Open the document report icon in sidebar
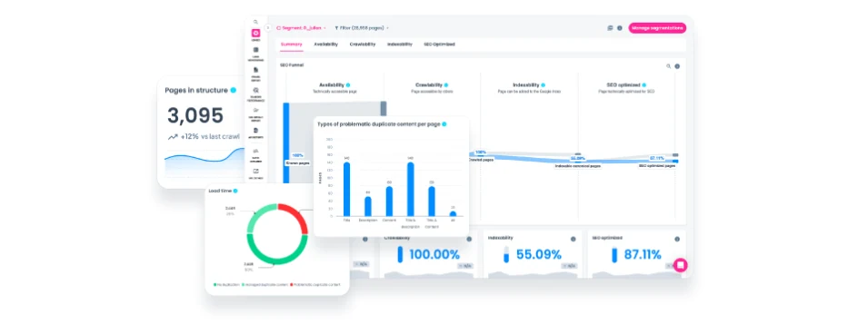 [x=255, y=70]
